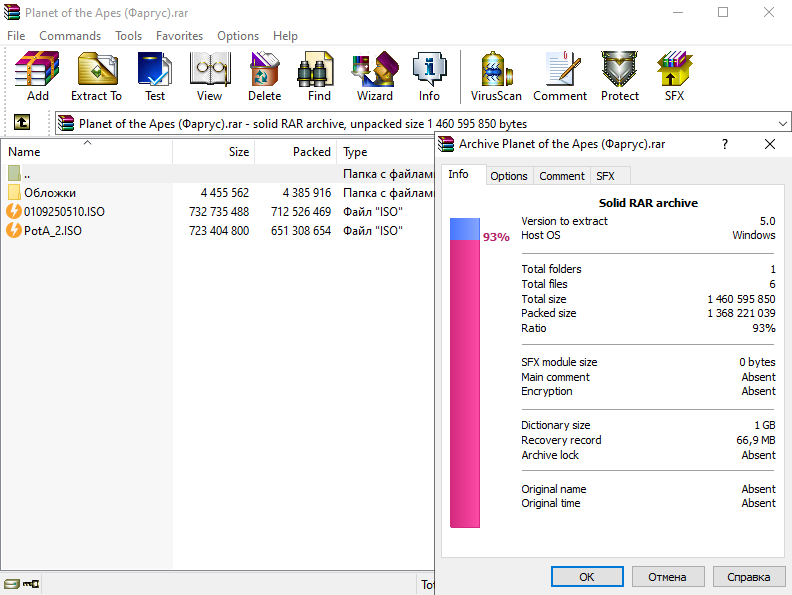
Task: Click the Add archive toolbar icon
Action: click(x=37, y=76)
